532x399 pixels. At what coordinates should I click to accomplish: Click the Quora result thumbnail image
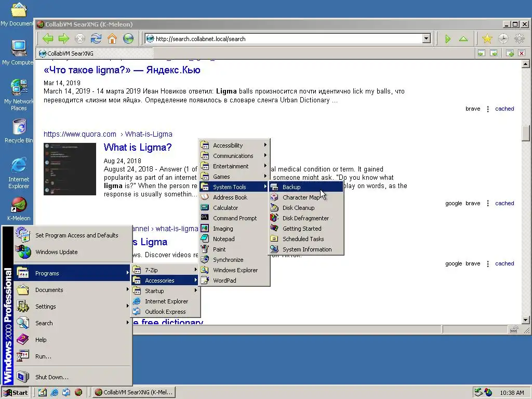click(70, 169)
